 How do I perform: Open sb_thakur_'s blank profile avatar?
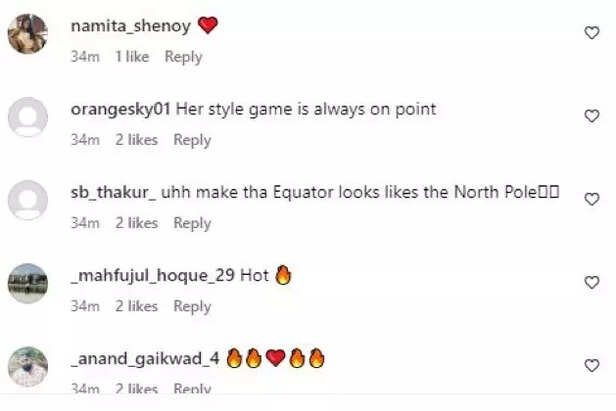click(x=28, y=200)
